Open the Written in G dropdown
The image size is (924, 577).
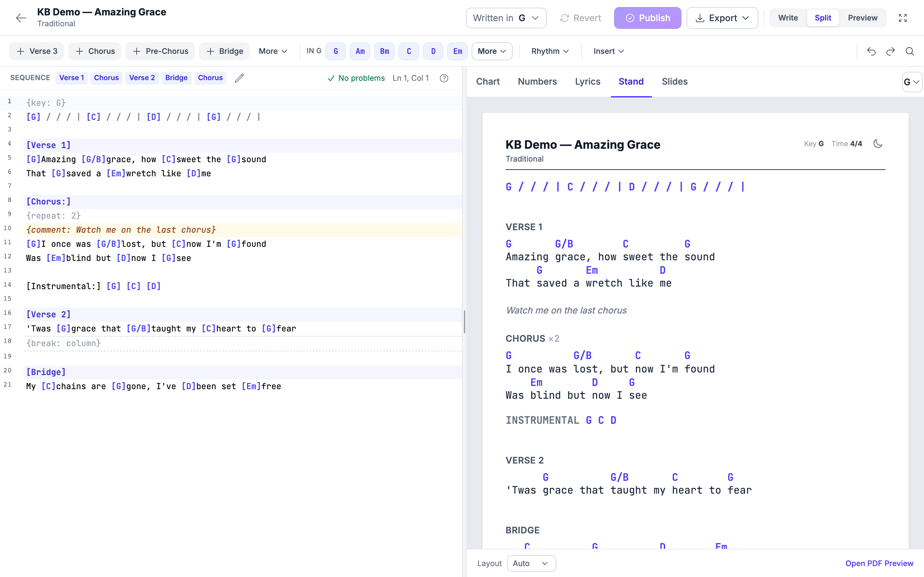click(x=506, y=18)
